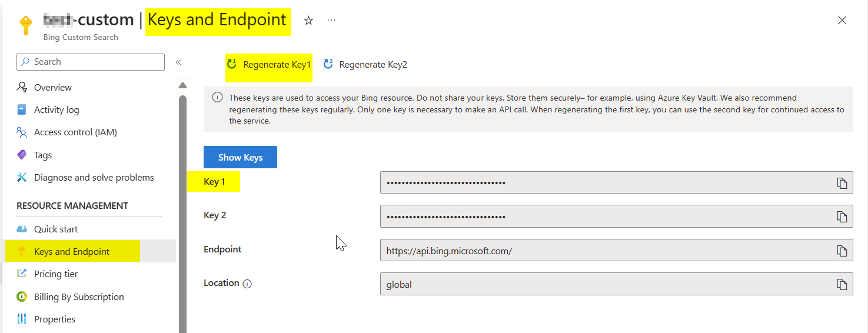Copy Key 2 to clipboard

click(x=842, y=217)
